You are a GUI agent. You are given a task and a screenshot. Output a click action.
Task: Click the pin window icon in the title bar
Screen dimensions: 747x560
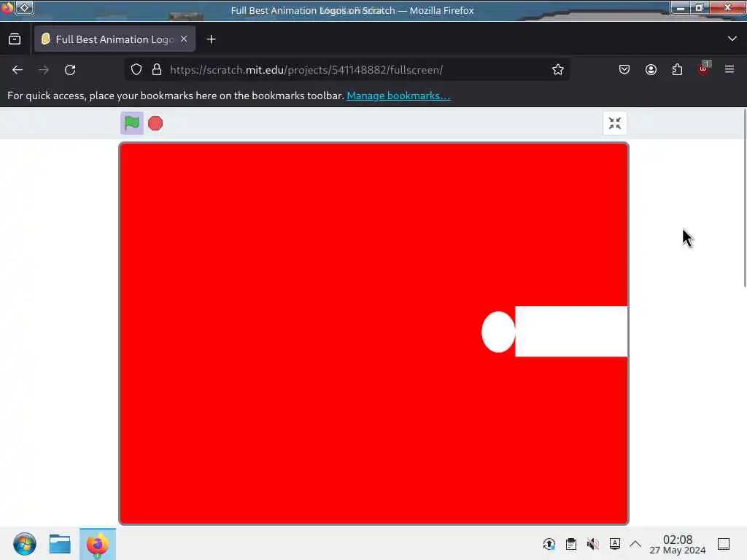coord(24,7)
